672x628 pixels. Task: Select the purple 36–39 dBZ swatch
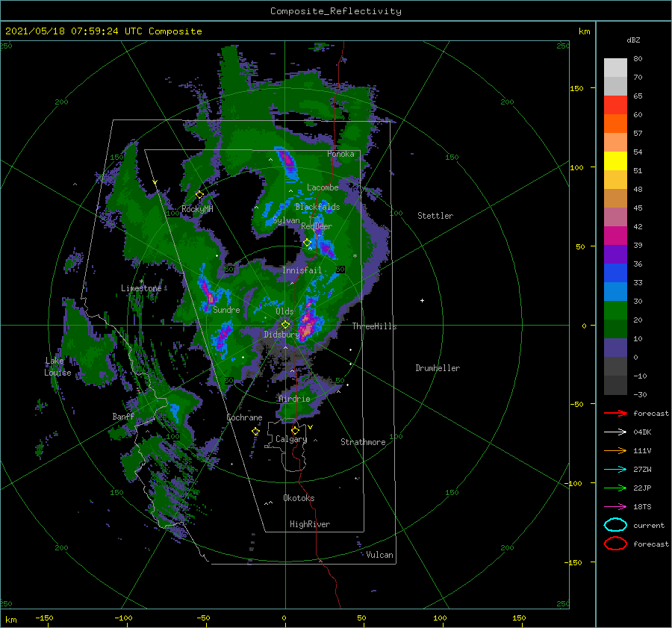coord(615,254)
